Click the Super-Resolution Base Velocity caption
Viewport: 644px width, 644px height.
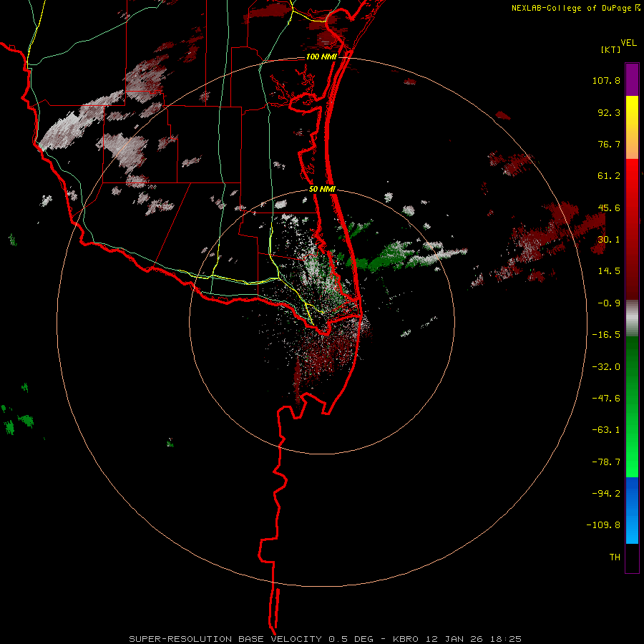click(x=326, y=639)
